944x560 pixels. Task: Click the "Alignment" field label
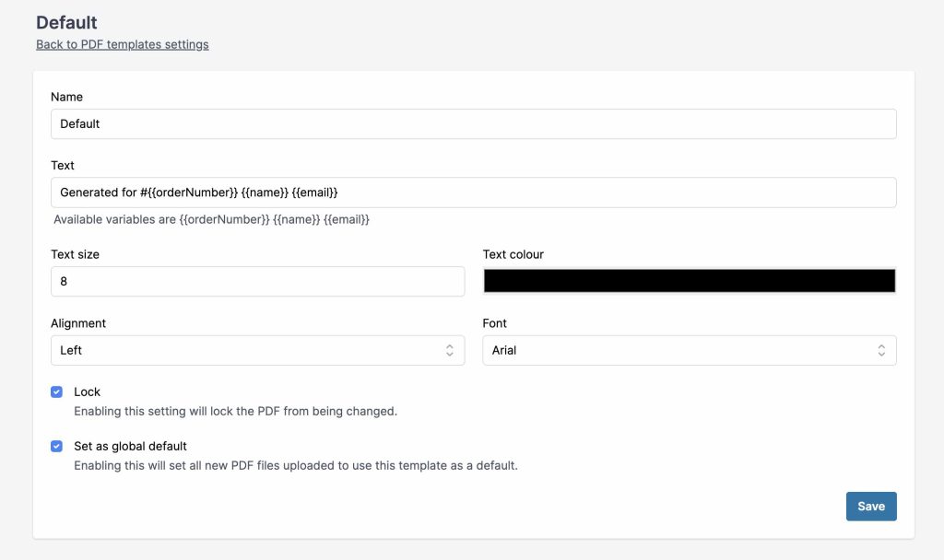pyautogui.click(x=78, y=323)
